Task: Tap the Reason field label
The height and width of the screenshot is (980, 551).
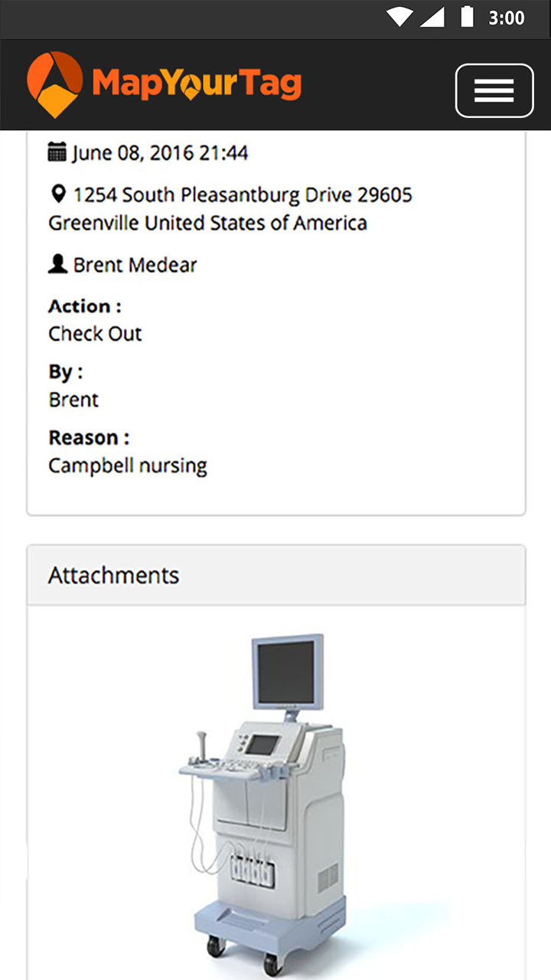Action: click(89, 438)
